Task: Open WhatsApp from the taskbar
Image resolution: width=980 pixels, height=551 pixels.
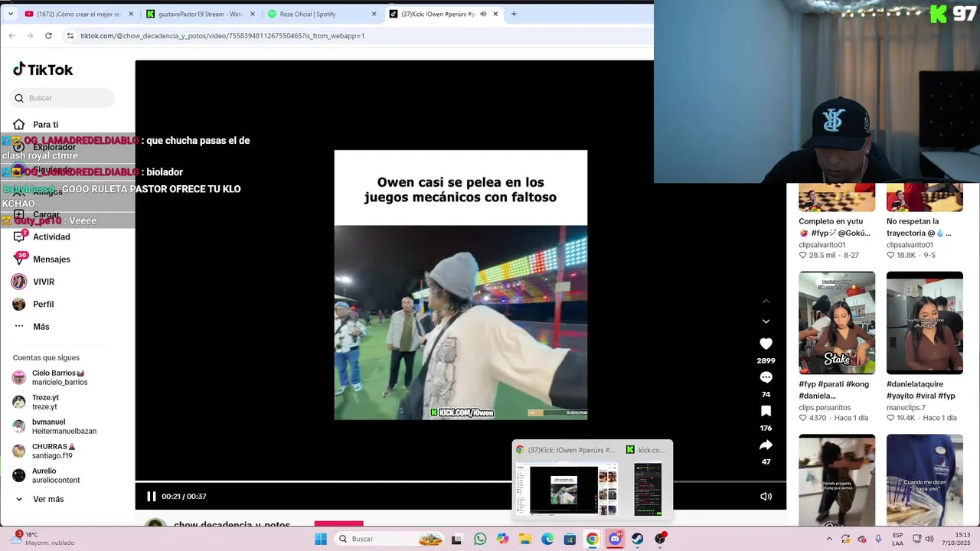Action: pos(480,539)
